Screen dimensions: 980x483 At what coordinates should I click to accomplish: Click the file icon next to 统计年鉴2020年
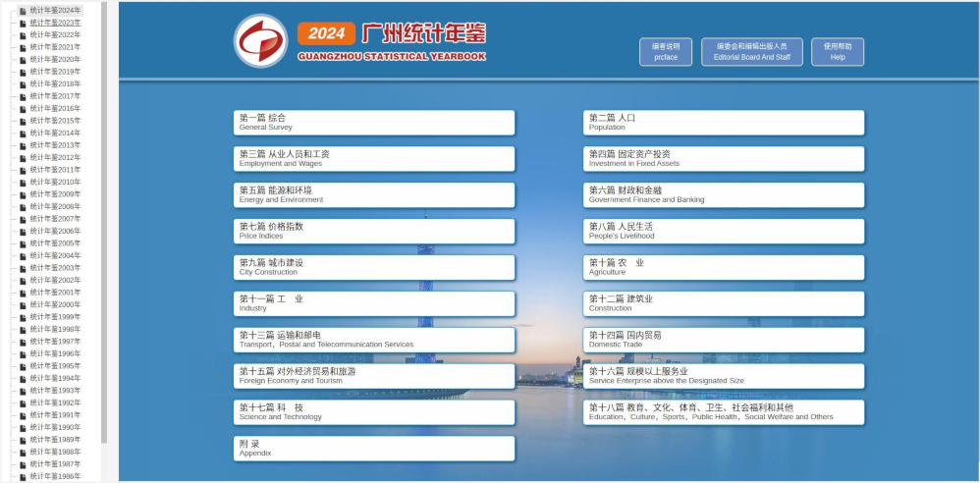[x=24, y=59]
